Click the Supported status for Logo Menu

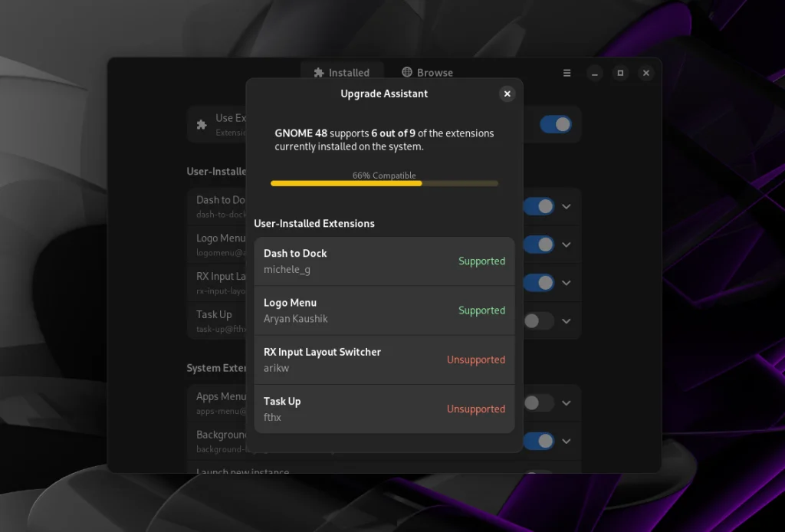pos(481,310)
